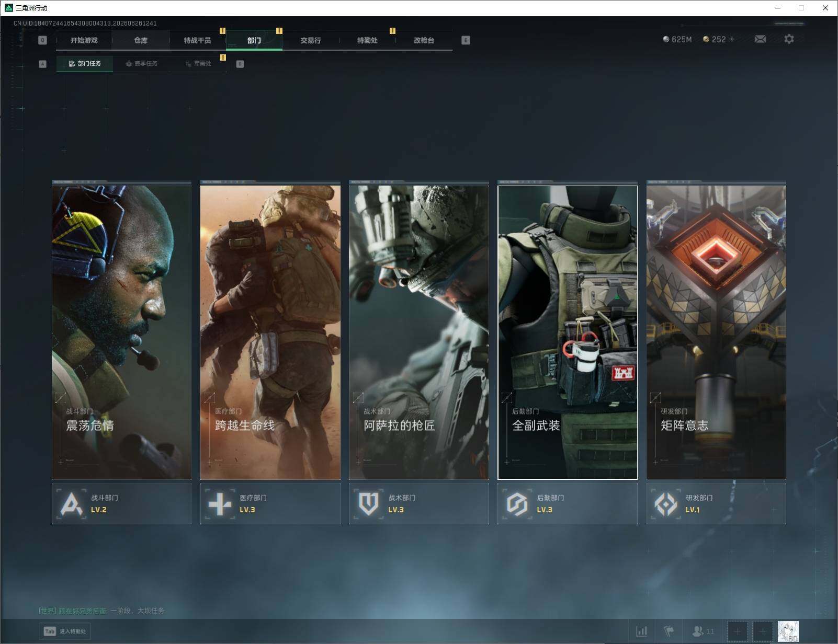Close the game window
The image size is (838, 644).
click(x=825, y=8)
